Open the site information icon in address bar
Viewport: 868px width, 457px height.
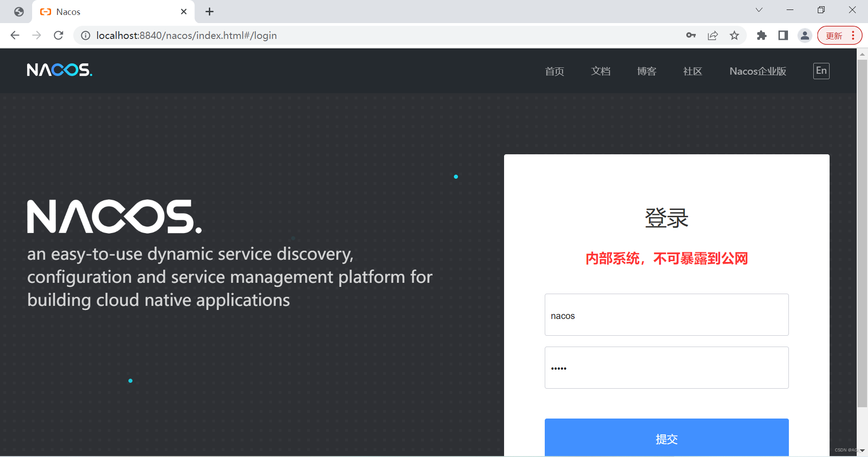85,35
